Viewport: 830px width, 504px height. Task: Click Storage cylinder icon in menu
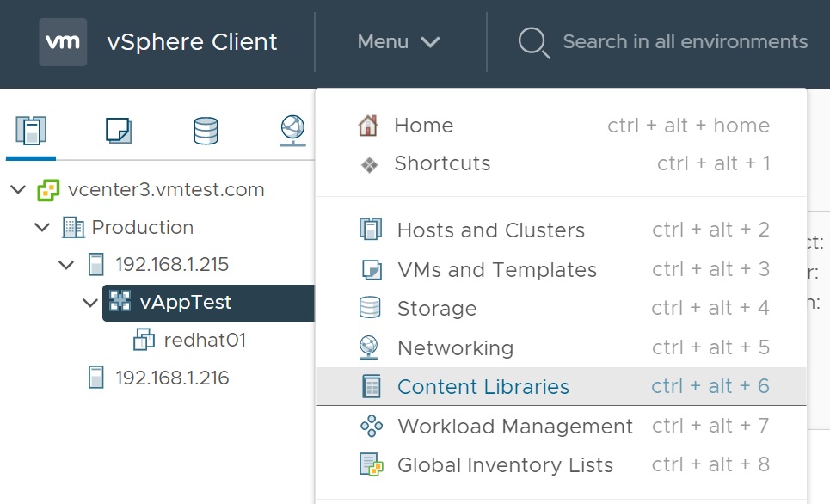(x=370, y=308)
